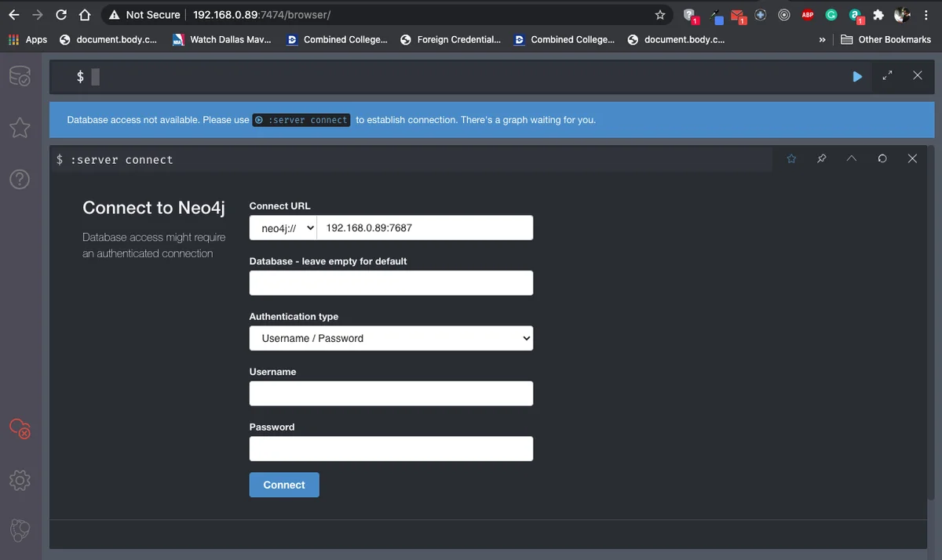
Task: Click the Not Secure warning indicator
Action: pyautogui.click(x=144, y=15)
